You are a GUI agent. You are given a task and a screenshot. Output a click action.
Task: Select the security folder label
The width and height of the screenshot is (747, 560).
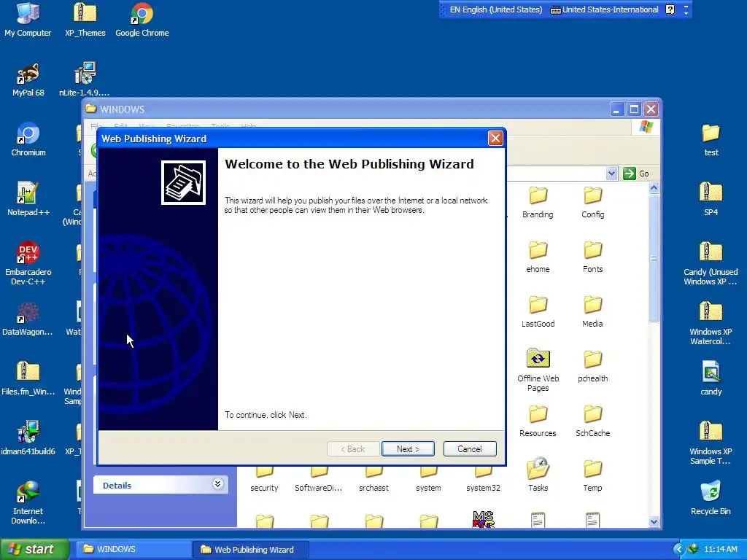coord(264,488)
